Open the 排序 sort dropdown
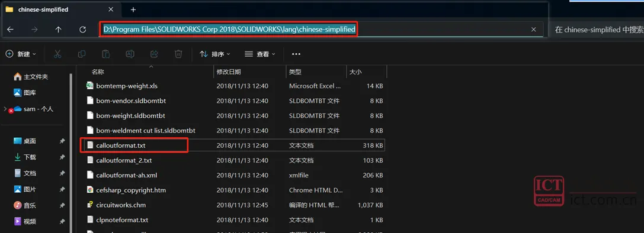644x233 pixels. 215,54
